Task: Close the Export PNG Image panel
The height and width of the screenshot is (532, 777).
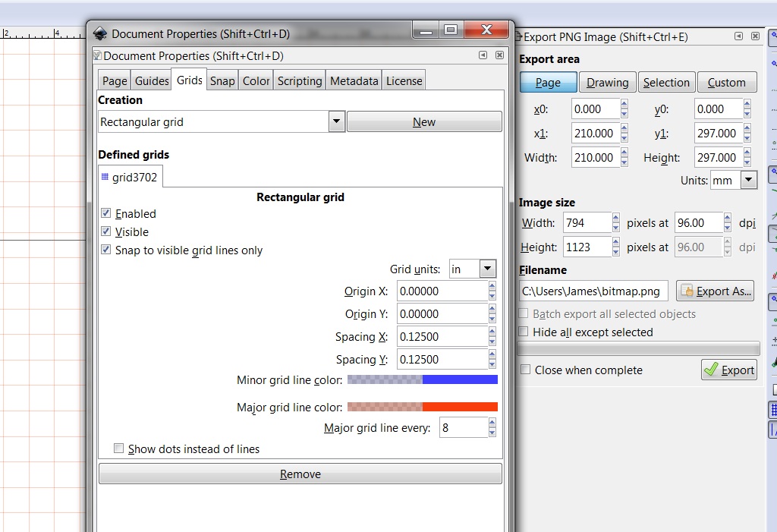Action: click(755, 36)
